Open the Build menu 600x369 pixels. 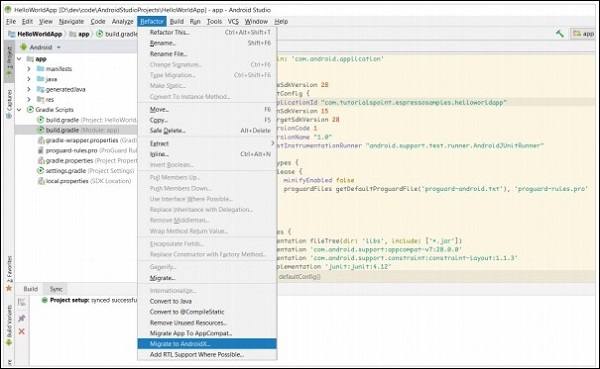(x=177, y=21)
